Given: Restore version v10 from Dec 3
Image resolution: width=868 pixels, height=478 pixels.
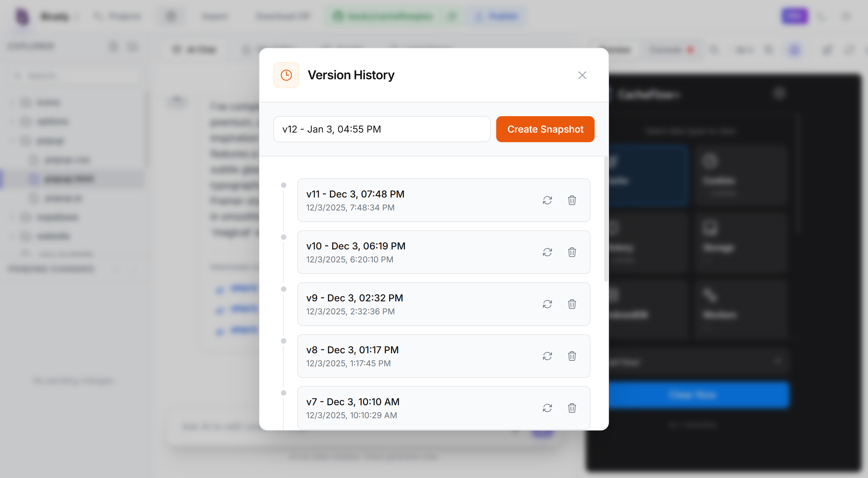Looking at the screenshot, I should [547, 252].
